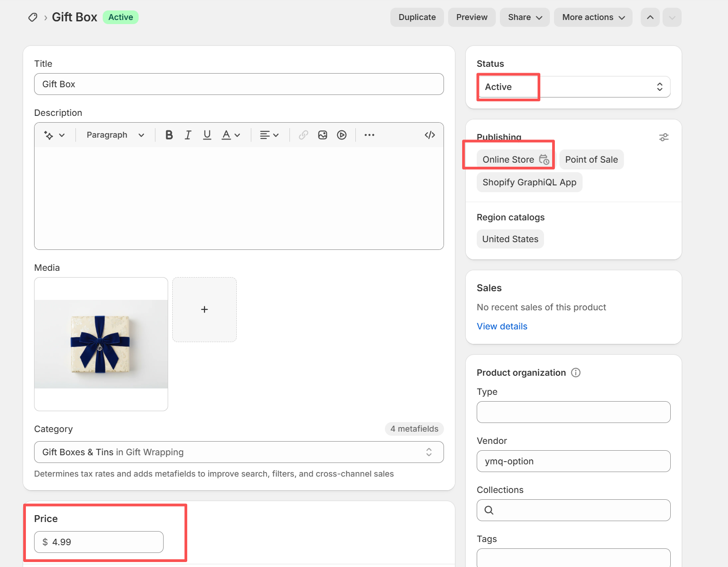This screenshot has height=567, width=728.
Task: Open the Category selector dropdown
Action: point(239,452)
